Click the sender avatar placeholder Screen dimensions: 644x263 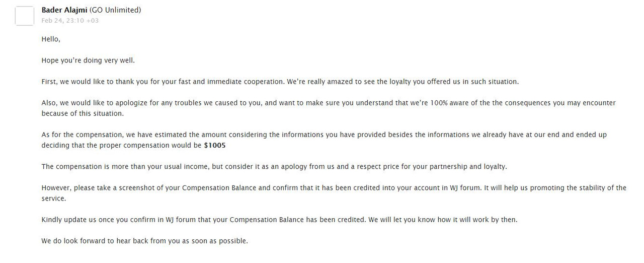tap(24, 16)
